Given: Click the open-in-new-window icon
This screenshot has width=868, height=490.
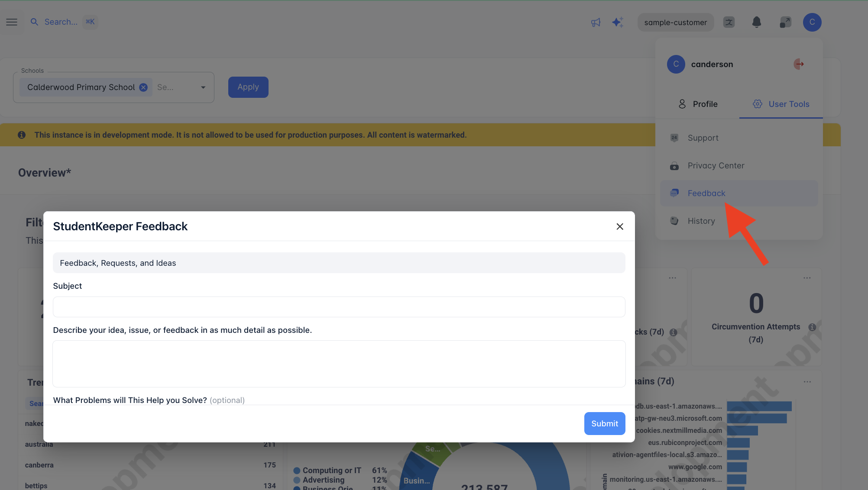Looking at the screenshot, I should tap(785, 22).
